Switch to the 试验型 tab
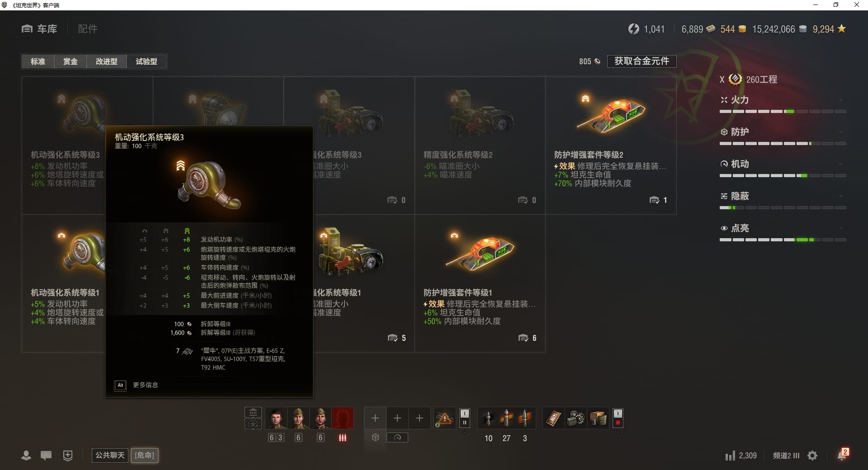 [146, 61]
